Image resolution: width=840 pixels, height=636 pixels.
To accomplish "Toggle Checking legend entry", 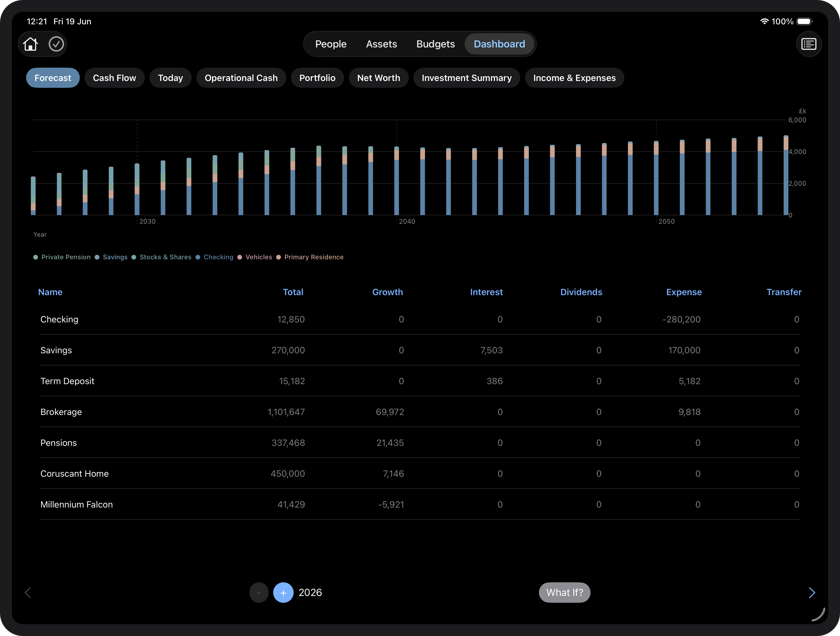I will pos(214,257).
